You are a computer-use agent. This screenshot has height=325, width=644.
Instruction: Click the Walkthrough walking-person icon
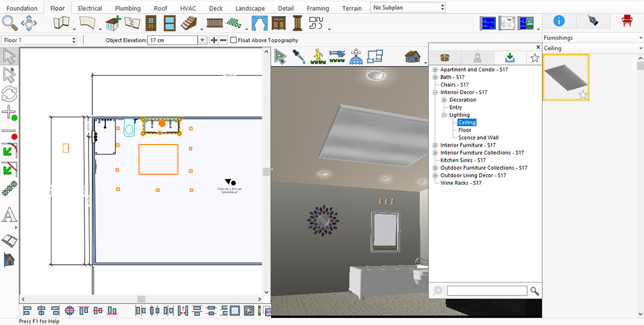pyautogui.click(x=318, y=56)
